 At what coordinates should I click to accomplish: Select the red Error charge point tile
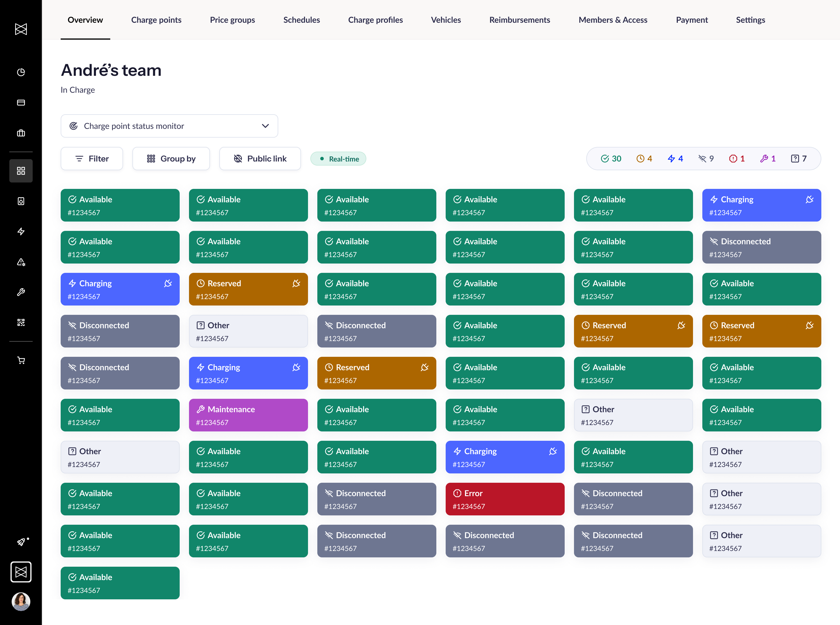click(505, 499)
